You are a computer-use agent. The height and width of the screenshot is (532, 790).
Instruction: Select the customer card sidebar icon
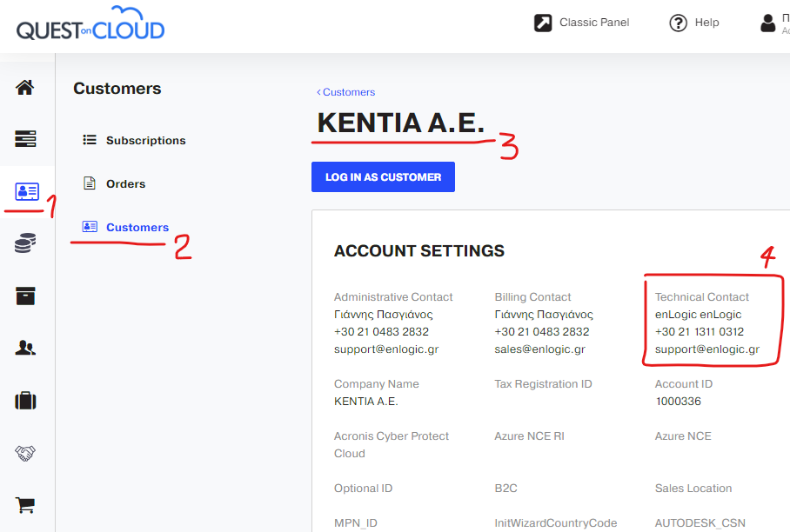pyautogui.click(x=27, y=191)
